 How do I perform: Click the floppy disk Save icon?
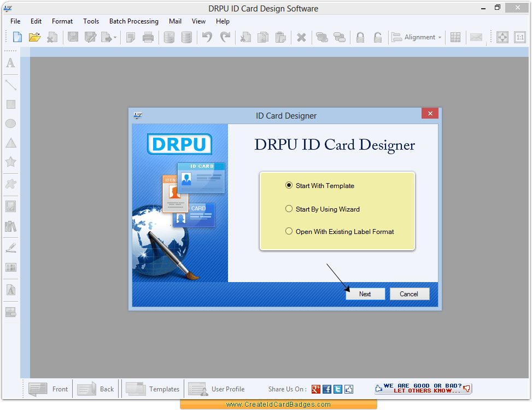point(73,37)
